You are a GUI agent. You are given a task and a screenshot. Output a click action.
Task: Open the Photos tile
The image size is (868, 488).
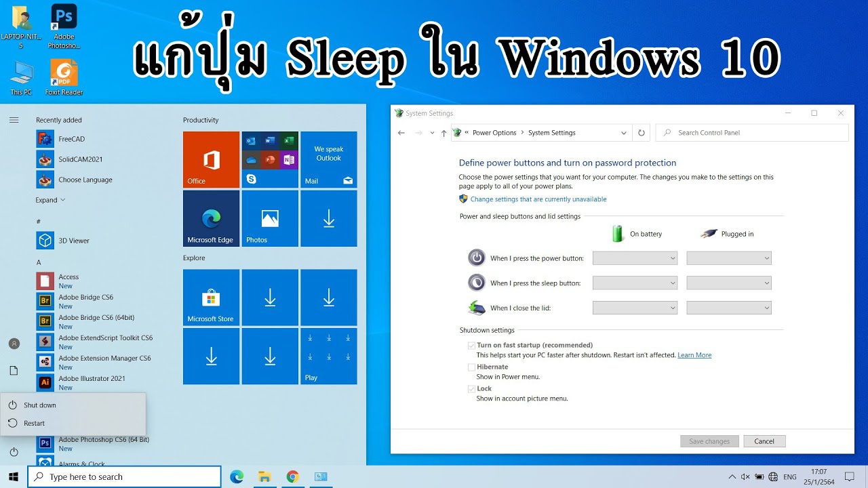point(270,218)
